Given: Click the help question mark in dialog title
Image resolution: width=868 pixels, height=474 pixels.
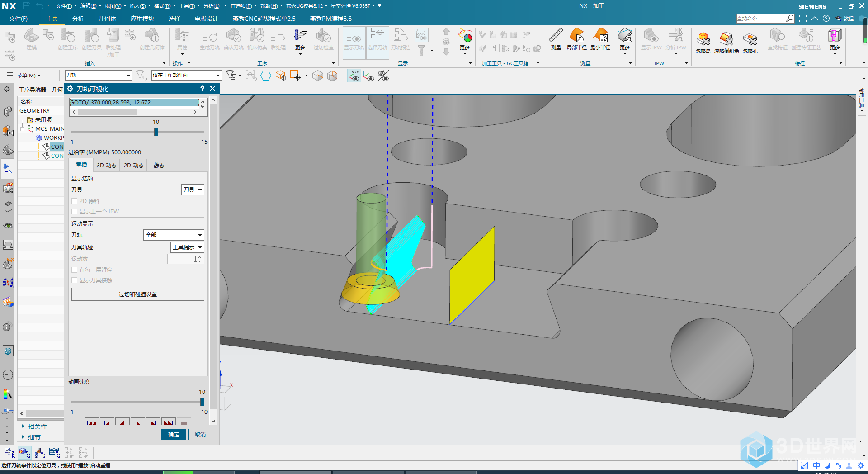Looking at the screenshot, I should tap(202, 89).
